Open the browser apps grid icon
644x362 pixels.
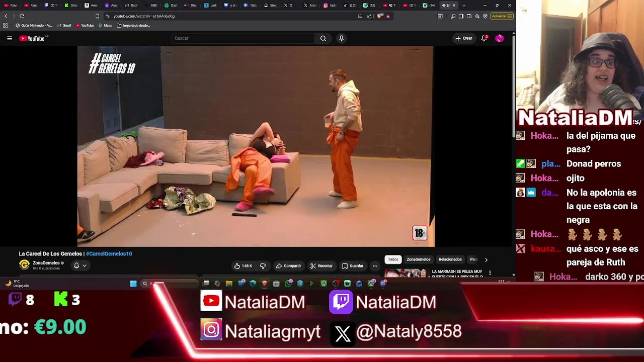(x=6, y=26)
